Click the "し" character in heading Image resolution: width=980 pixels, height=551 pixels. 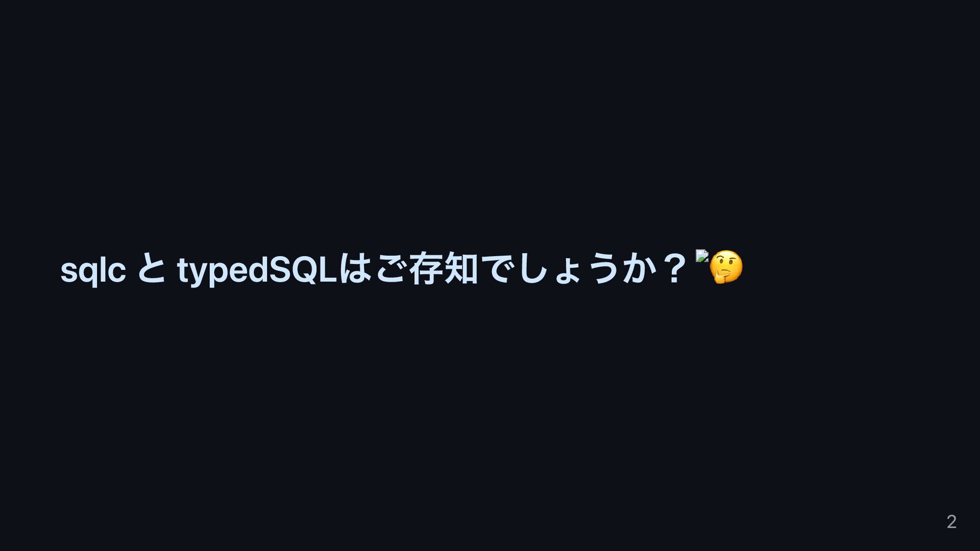point(532,269)
